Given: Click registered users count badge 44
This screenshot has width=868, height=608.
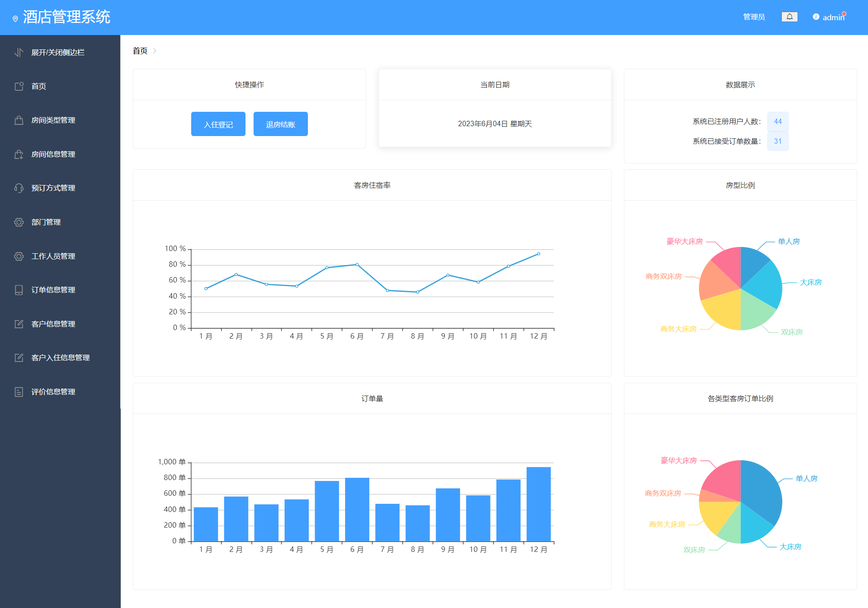Looking at the screenshot, I should pos(778,121).
